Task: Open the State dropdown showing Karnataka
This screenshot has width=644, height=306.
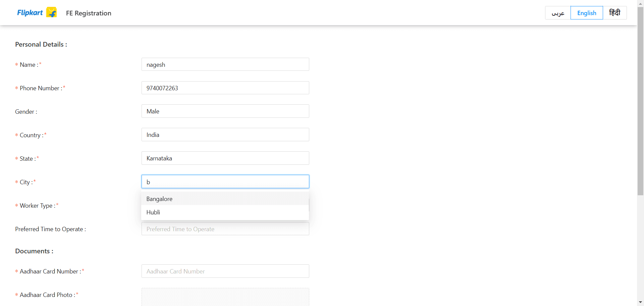Action: (225, 158)
